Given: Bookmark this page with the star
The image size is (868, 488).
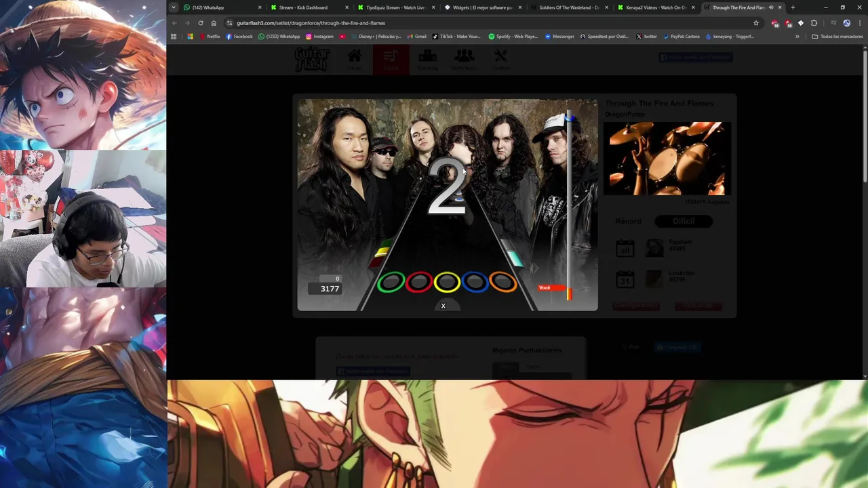Looking at the screenshot, I should [x=756, y=23].
